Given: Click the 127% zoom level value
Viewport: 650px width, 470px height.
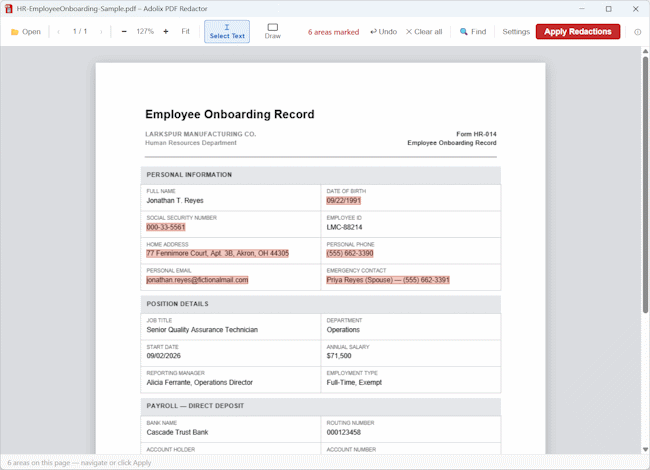Looking at the screenshot, I should [x=145, y=31].
